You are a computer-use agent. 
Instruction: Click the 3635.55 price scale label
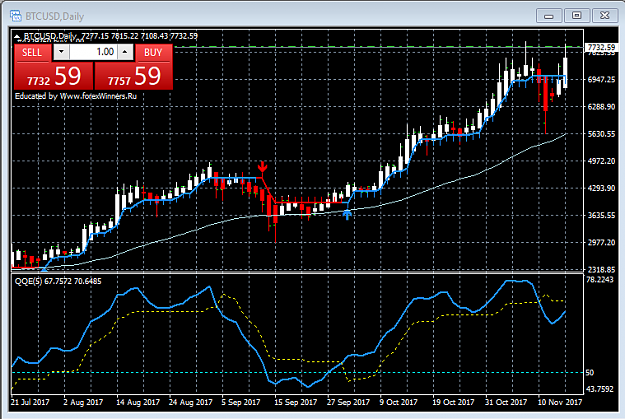pos(601,215)
